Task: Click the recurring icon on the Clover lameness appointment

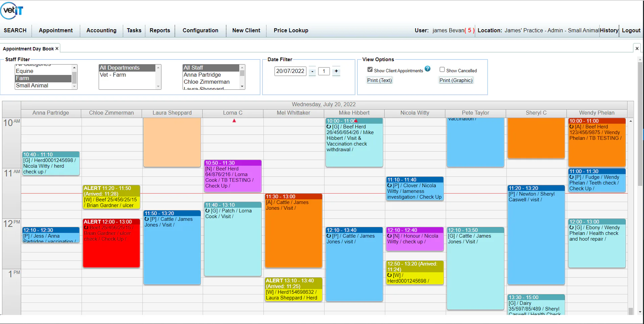Action: click(x=390, y=185)
